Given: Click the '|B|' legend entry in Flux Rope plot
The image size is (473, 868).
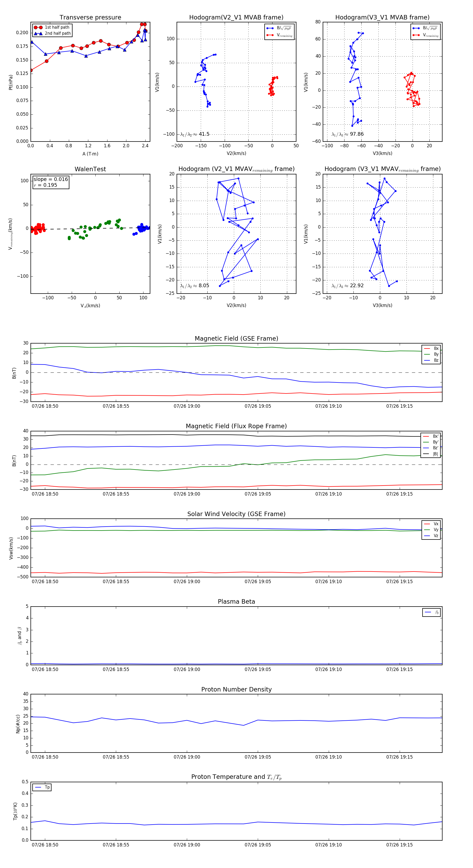Looking at the screenshot, I should (x=431, y=454).
